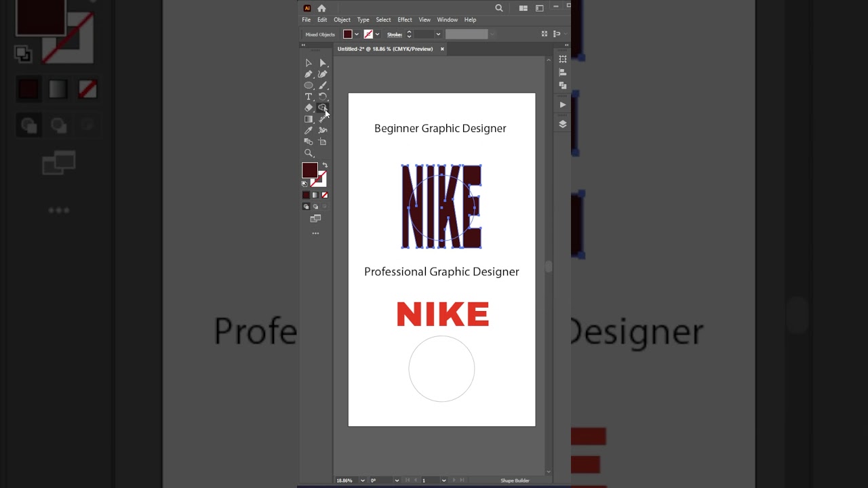Image resolution: width=868 pixels, height=488 pixels.
Task: Open the Edit menu
Action: pyautogui.click(x=322, y=20)
